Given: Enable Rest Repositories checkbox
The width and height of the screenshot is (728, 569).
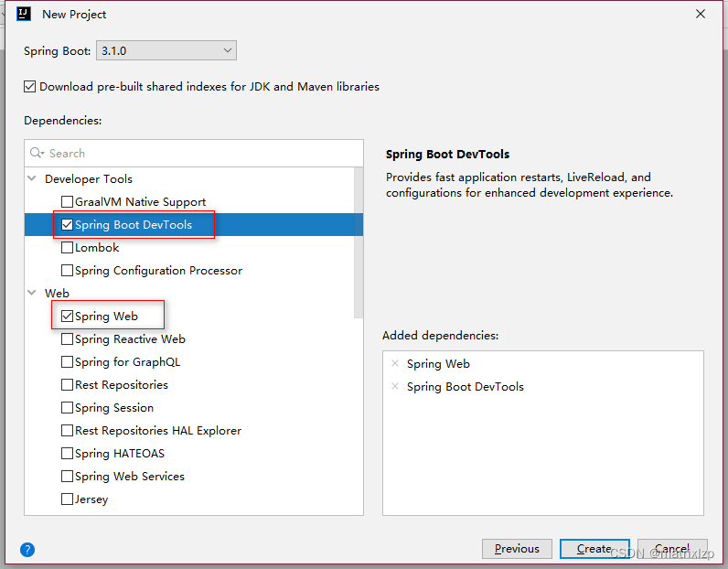Looking at the screenshot, I should tap(67, 384).
